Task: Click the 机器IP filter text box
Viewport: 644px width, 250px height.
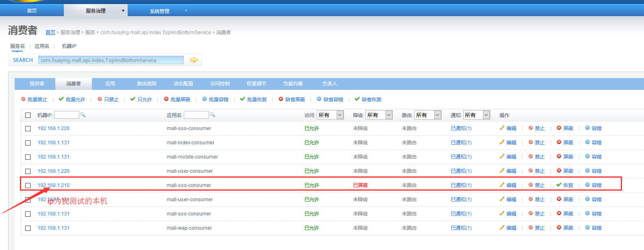Action: 67,115
